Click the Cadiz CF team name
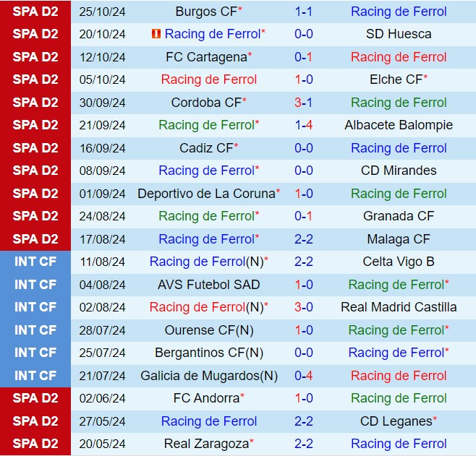The width and height of the screenshot is (476, 456). tap(206, 148)
